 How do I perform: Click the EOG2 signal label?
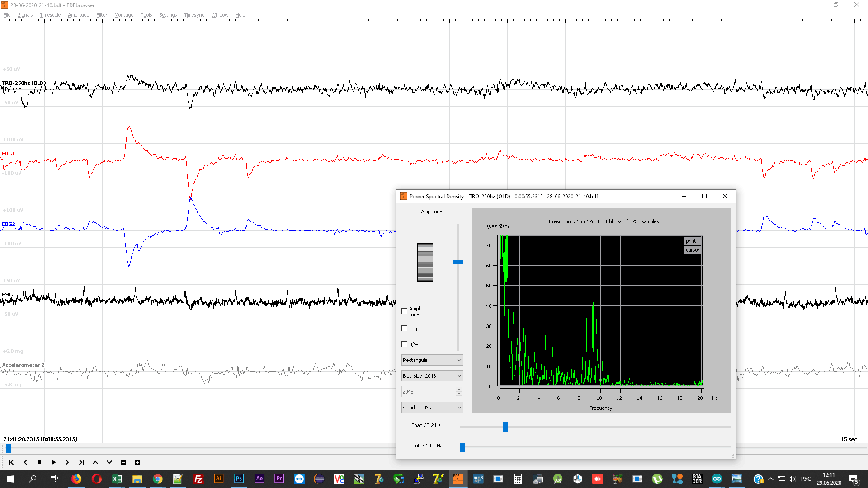tap(8, 224)
